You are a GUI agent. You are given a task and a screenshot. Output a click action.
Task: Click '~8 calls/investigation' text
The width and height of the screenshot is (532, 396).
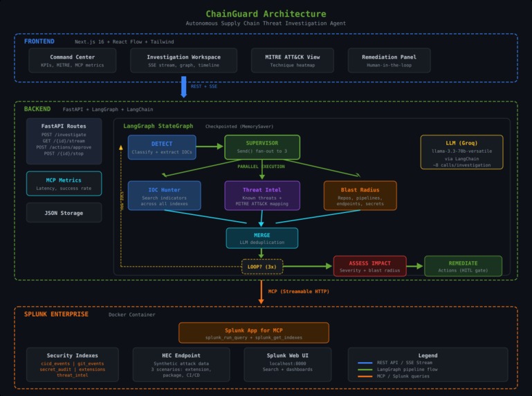pos(461,165)
